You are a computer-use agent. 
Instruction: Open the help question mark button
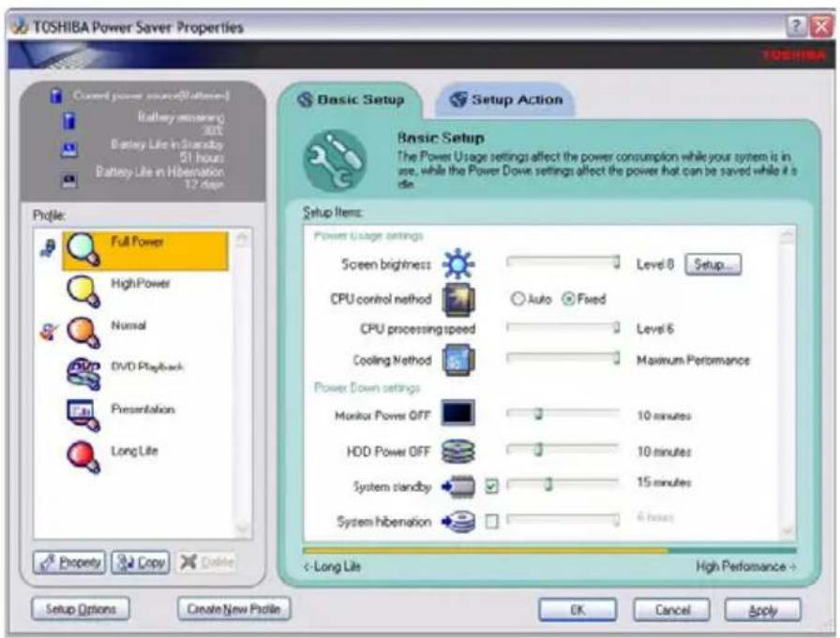(796, 25)
